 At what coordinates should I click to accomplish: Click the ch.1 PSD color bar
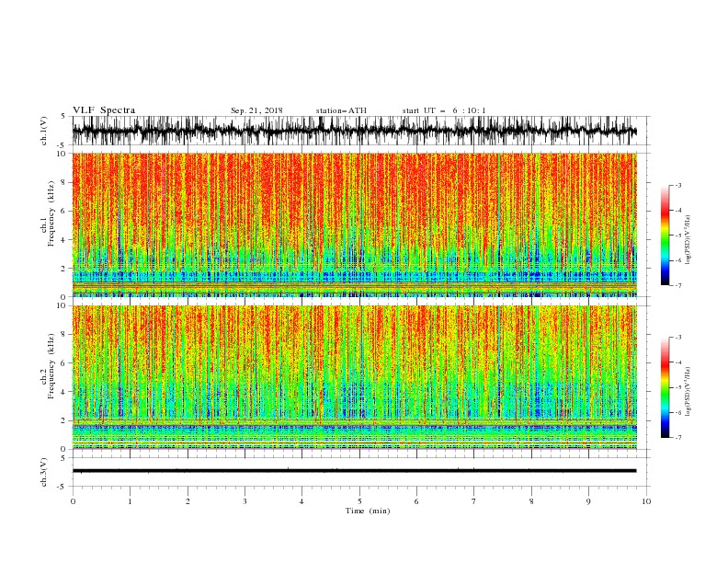(x=665, y=236)
